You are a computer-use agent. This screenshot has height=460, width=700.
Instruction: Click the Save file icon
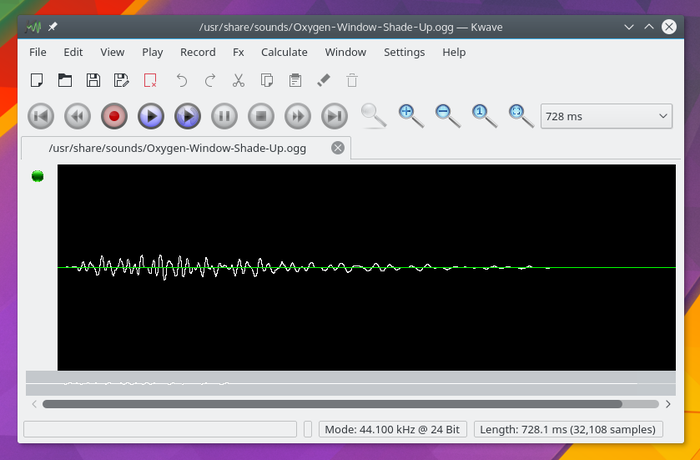coord(93,81)
